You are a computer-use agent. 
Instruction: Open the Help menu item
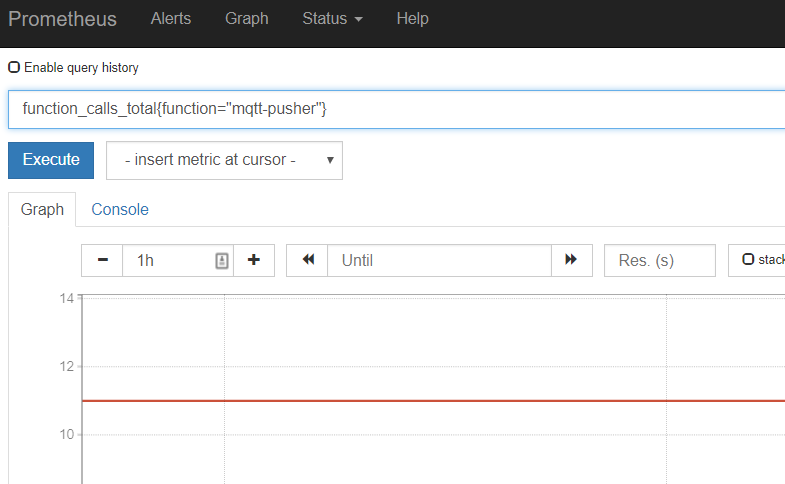click(412, 19)
